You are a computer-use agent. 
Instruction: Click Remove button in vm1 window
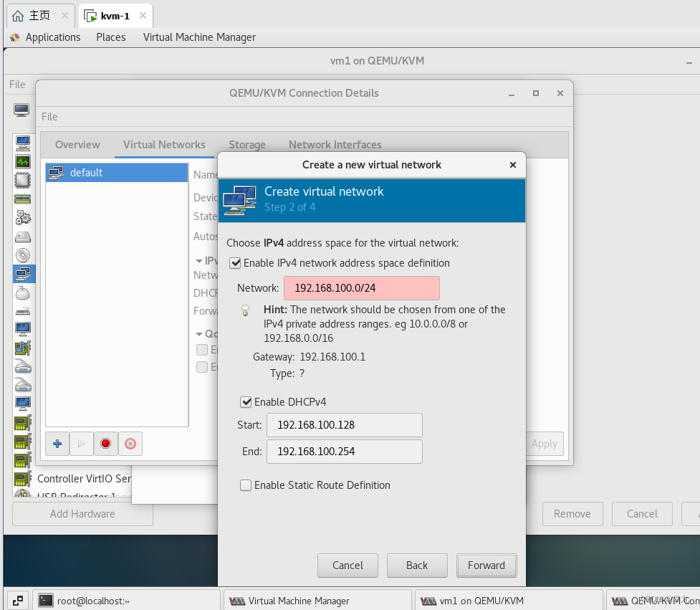pyautogui.click(x=572, y=514)
